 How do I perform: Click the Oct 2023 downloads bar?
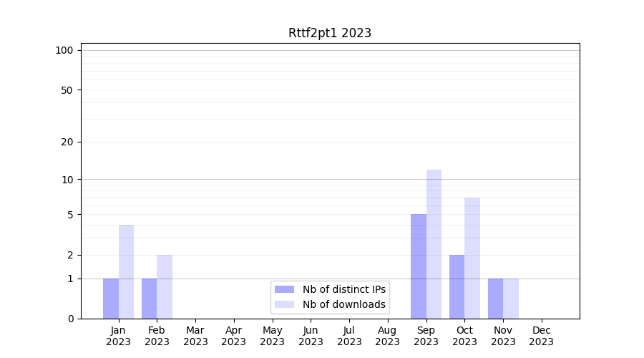coord(472,258)
